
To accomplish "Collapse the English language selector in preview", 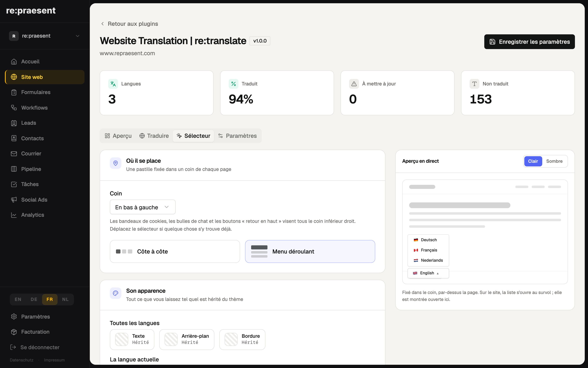I will pos(428,273).
